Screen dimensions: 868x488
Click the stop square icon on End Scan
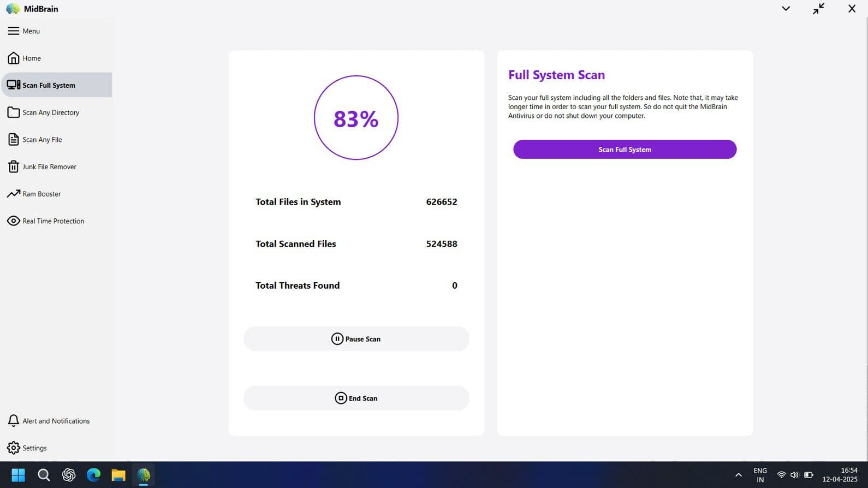341,398
